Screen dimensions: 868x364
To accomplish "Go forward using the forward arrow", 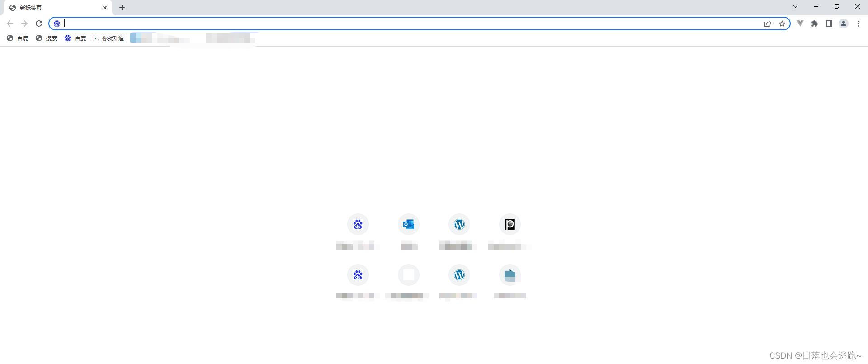I will pos(24,24).
